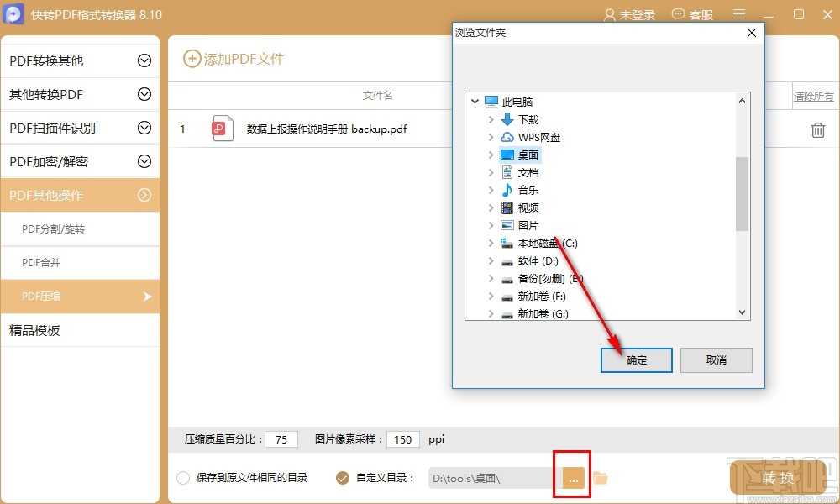
Task: Click 添加PDF文件 label
Action: click(244, 59)
